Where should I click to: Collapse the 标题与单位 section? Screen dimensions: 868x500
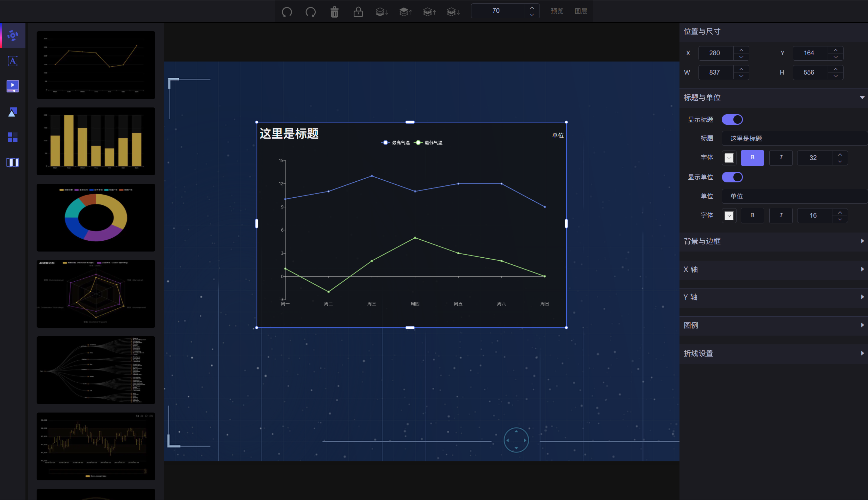pos(773,98)
